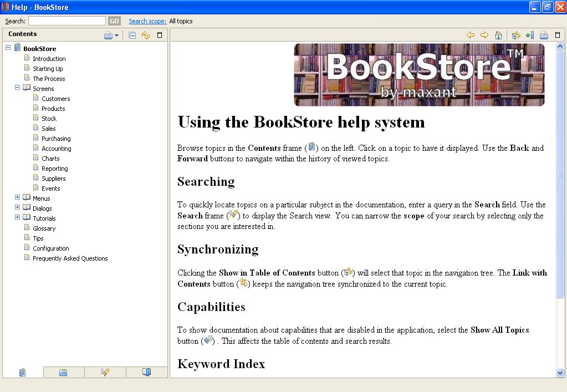Screen dimensions: 567x392
Task: Click the Menus book icon
Action: pos(27,197)
